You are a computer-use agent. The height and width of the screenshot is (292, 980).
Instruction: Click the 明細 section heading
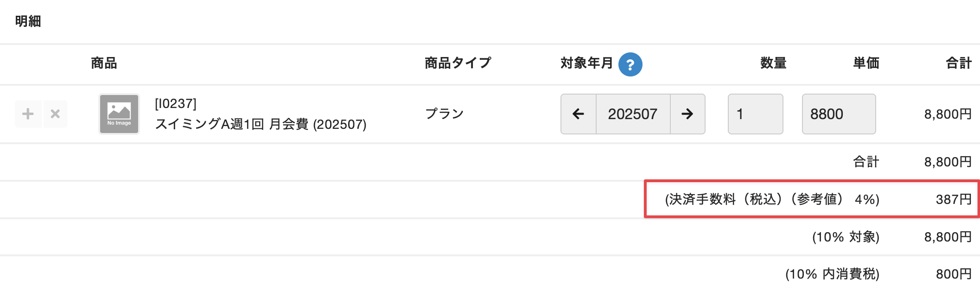coord(28,21)
